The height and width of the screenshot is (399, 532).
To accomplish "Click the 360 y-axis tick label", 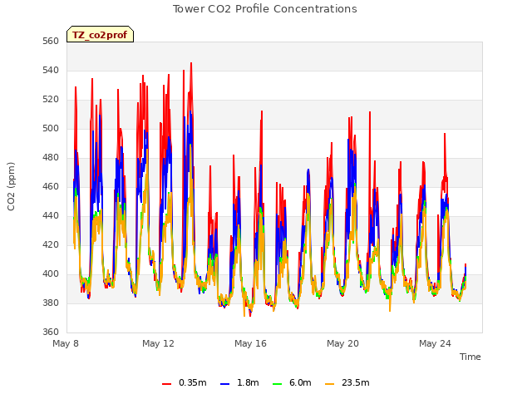I will point(51,332).
